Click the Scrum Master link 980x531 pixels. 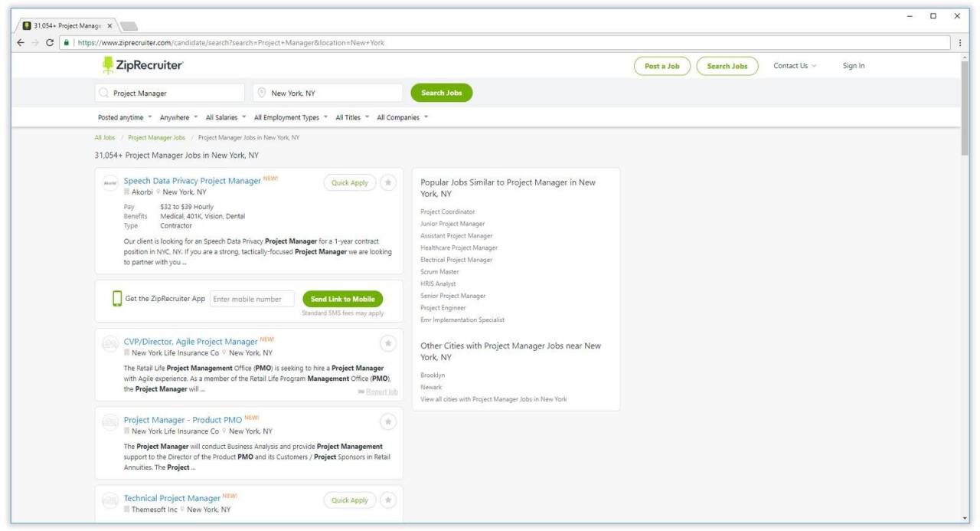440,272
